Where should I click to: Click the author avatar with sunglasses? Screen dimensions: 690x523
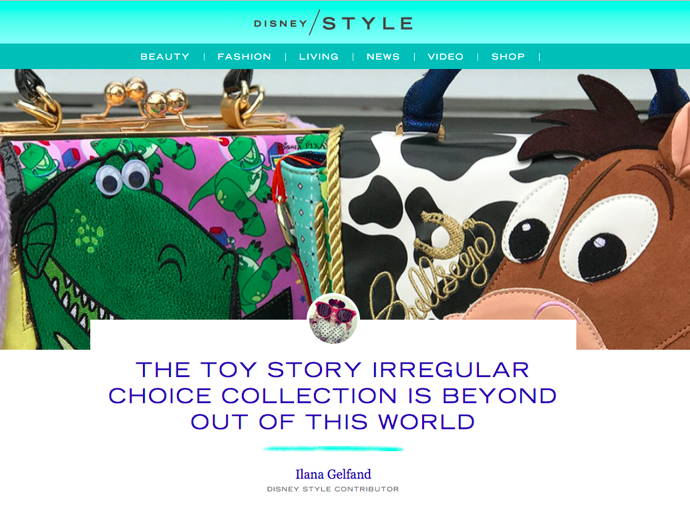[334, 318]
